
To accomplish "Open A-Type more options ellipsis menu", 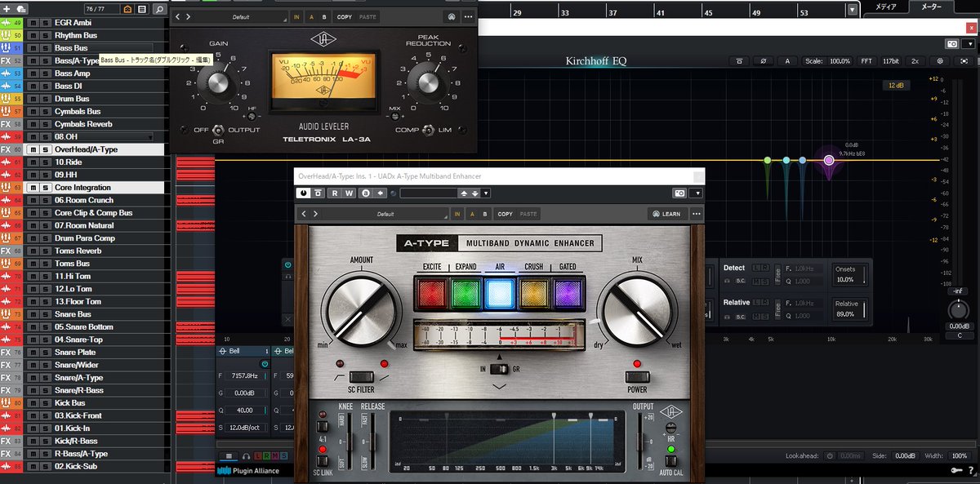I will [696, 214].
